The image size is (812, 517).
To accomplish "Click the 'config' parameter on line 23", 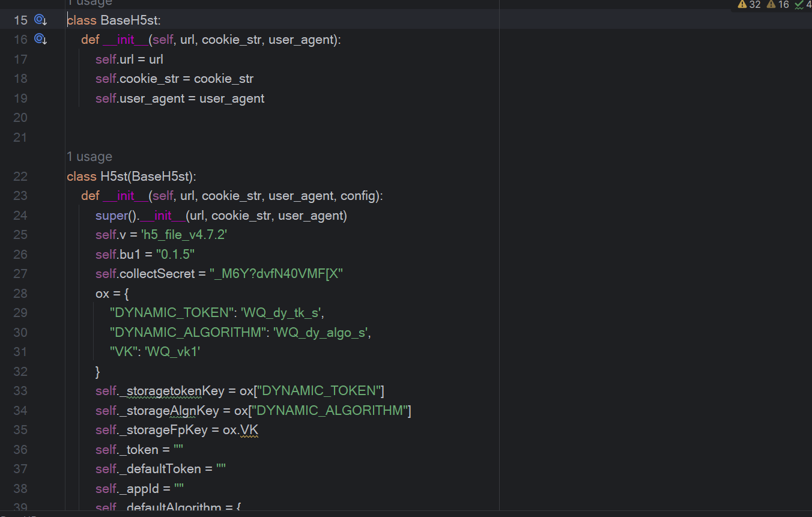I will tap(358, 196).
